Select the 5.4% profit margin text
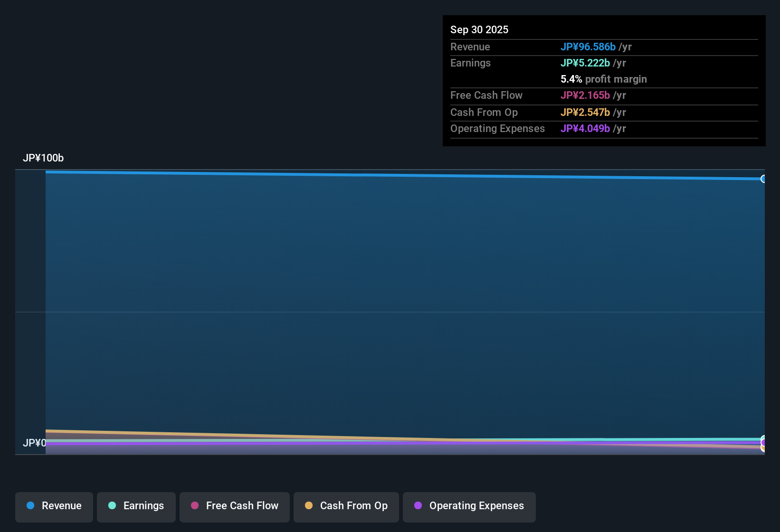Screen dimensions: 780x532 tap(604, 79)
